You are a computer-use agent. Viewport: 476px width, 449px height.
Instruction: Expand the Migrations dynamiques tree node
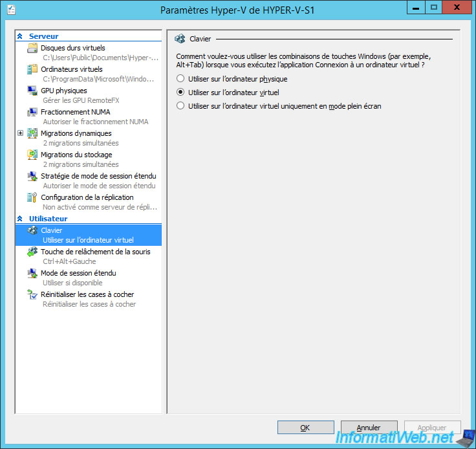20,133
